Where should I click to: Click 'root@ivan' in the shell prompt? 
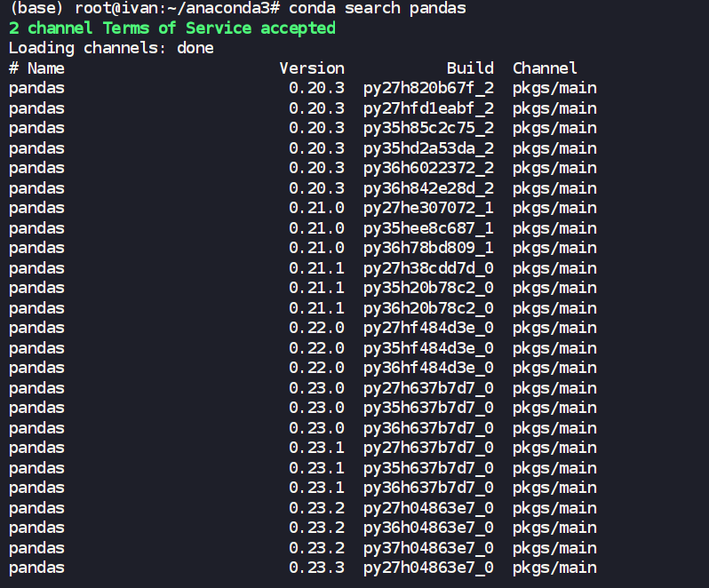[116, 8]
